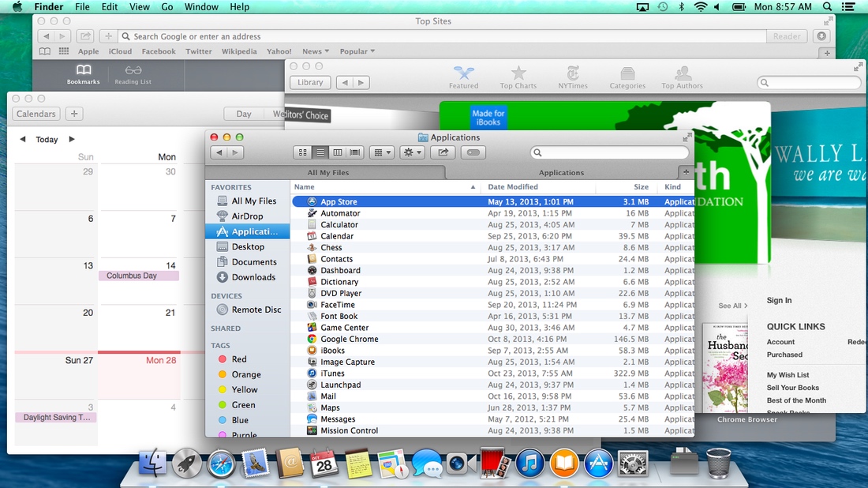Switch Calendar to Day view
868x488 pixels.
click(244, 114)
